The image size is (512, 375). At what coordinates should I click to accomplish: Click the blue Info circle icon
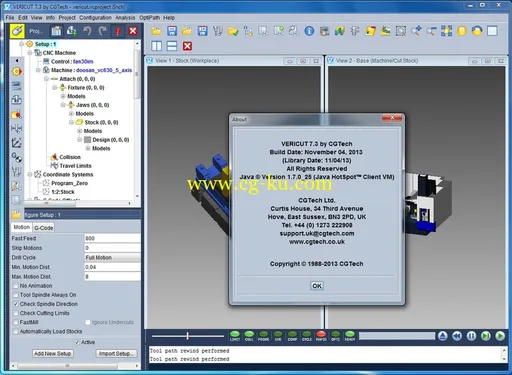(x=309, y=31)
